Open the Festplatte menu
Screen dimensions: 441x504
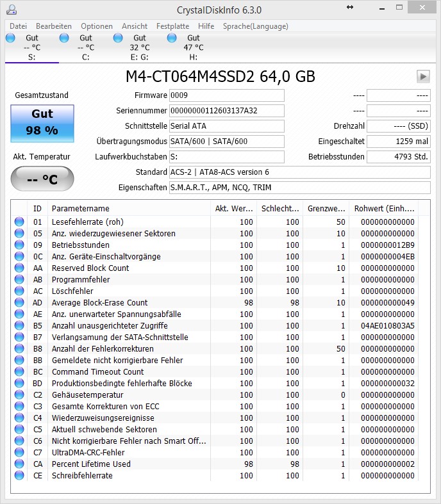(172, 26)
